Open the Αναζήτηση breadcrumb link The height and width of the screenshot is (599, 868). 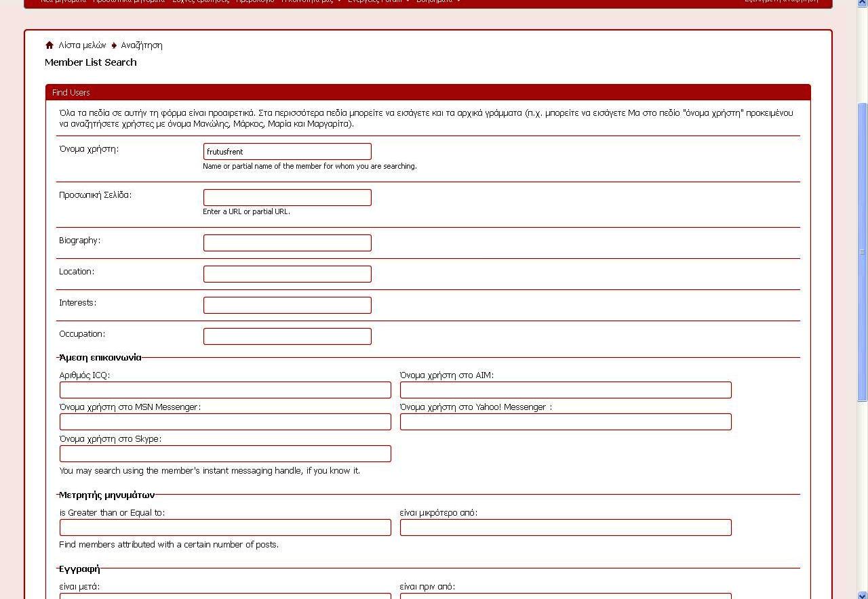click(142, 45)
